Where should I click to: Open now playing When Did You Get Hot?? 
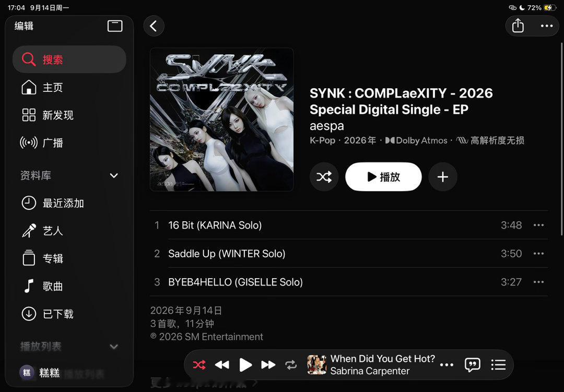click(383, 359)
